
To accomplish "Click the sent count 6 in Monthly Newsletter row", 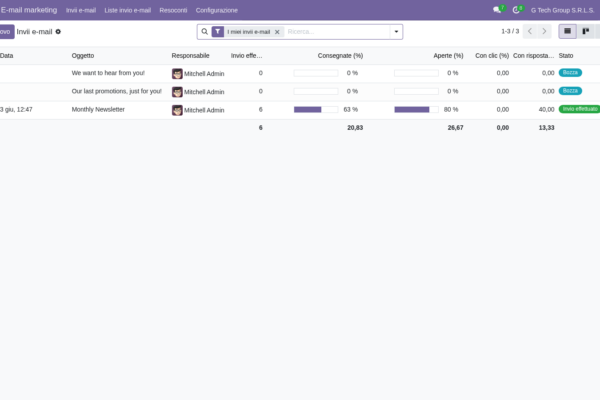I will pyautogui.click(x=261, y=110).
